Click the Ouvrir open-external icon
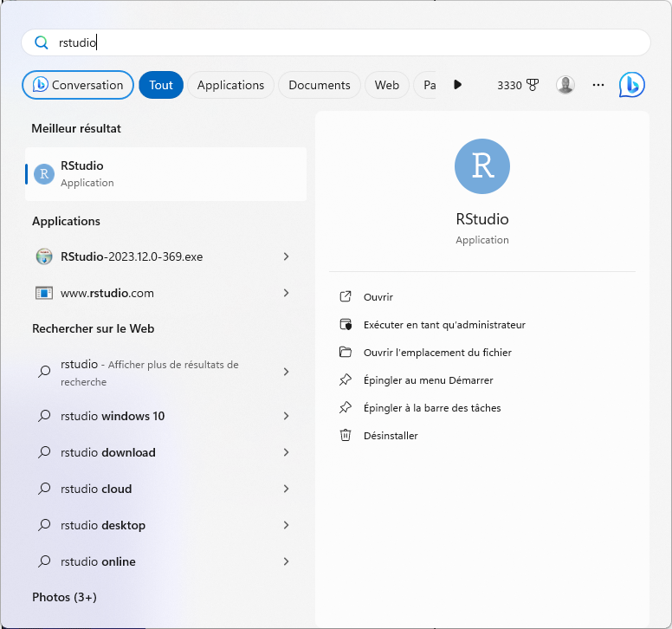Screen dimensions: 672x629 [x=346, y=296]
